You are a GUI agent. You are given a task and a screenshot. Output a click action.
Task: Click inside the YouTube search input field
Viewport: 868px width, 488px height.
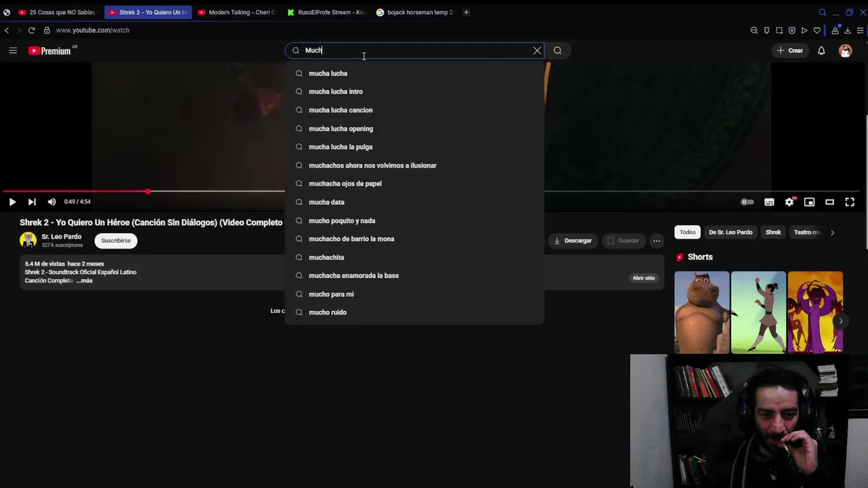coord(415,50)
